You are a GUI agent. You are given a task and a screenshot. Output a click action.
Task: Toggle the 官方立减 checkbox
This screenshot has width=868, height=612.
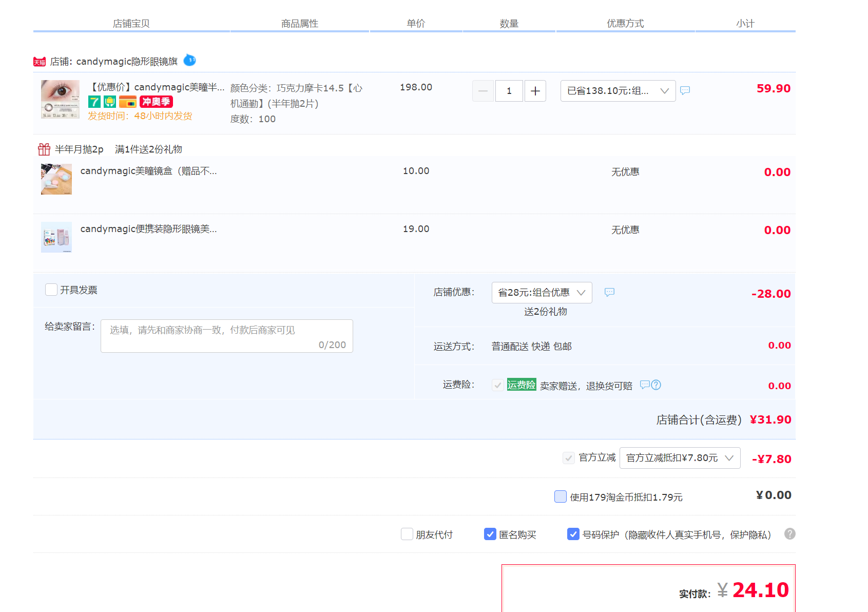point(569,457)
